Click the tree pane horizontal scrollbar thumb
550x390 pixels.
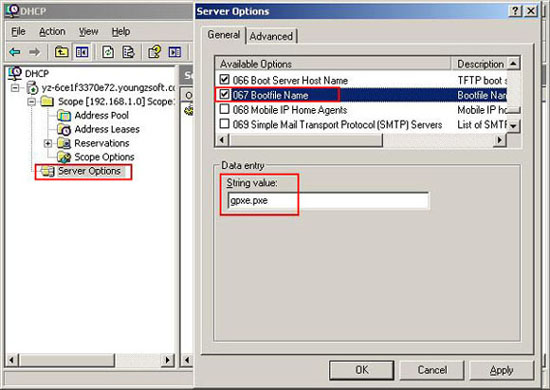pyautogui.click(x=66, y=360)
